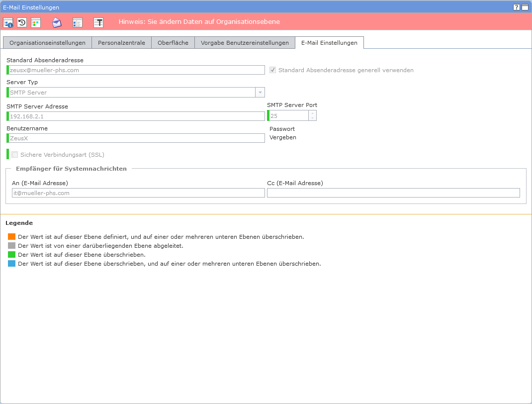
Task: Click the checklist form icon in toolbar
Action: 78,22
